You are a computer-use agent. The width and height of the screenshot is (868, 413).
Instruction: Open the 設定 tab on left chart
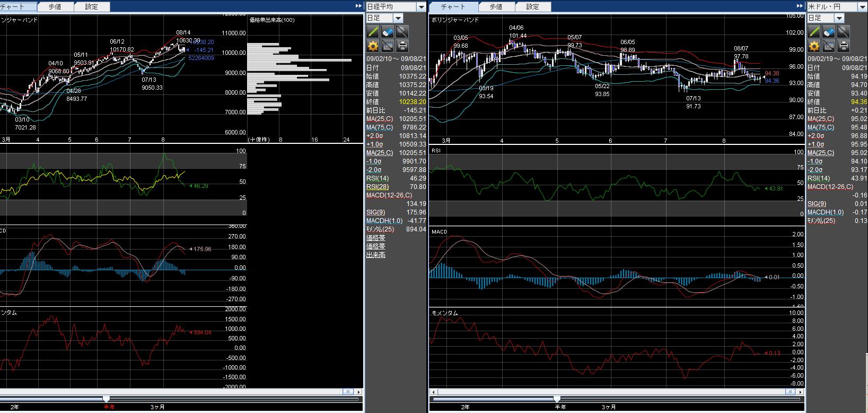(92, 7)
